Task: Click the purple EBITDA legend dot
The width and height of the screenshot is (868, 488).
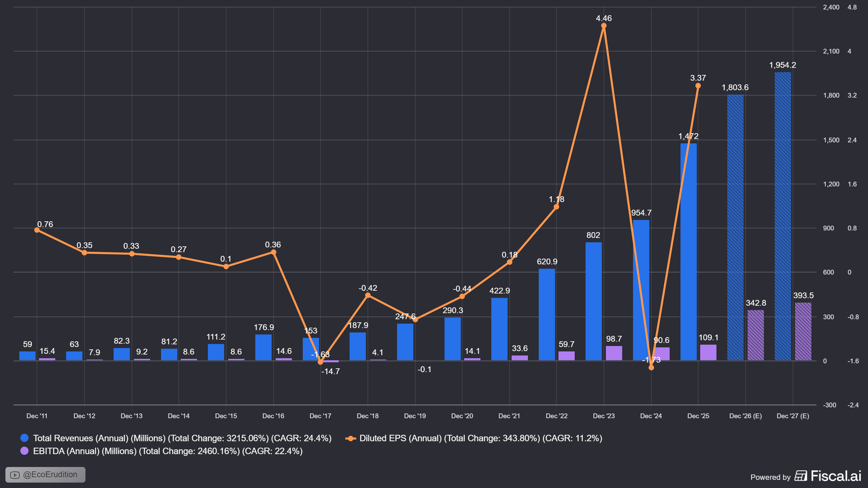Action: point(24,451)
